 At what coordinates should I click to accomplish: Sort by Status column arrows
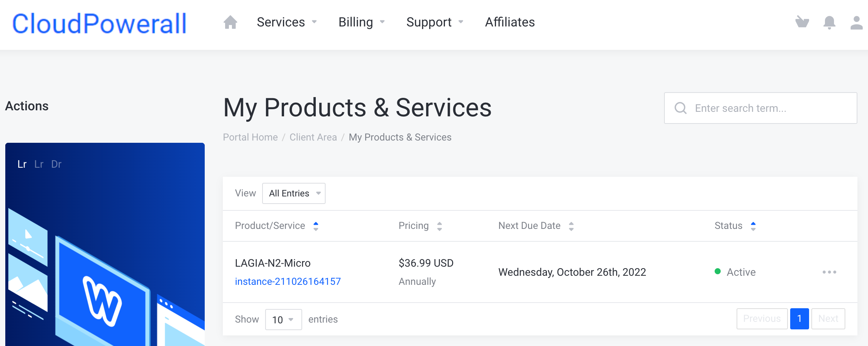point(753,226)
